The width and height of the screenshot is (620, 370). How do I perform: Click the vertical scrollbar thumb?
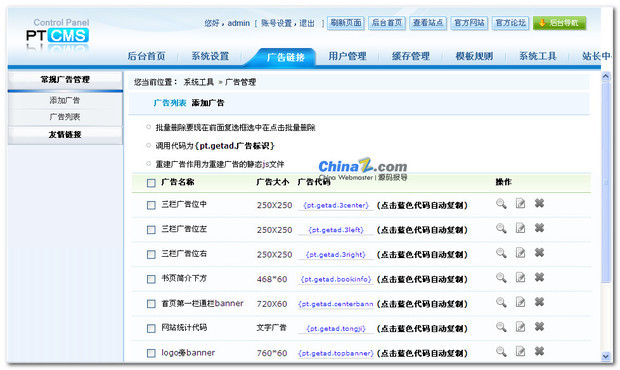(x=605, y=182)
